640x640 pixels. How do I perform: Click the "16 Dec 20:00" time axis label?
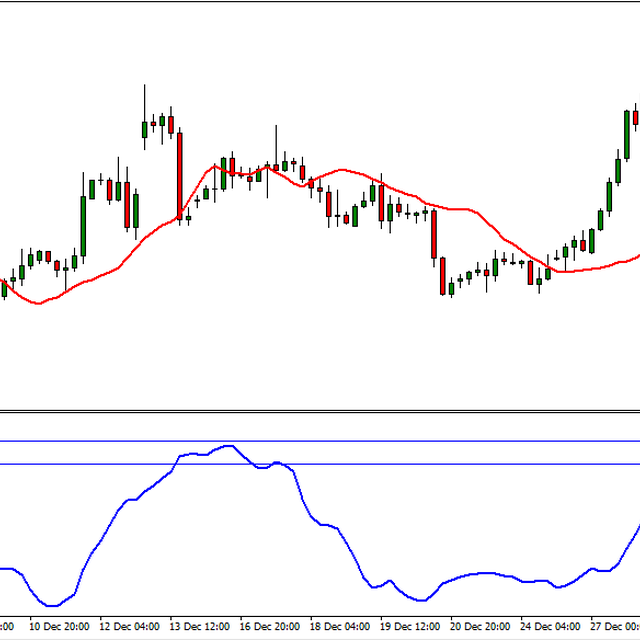pos(270,628)
